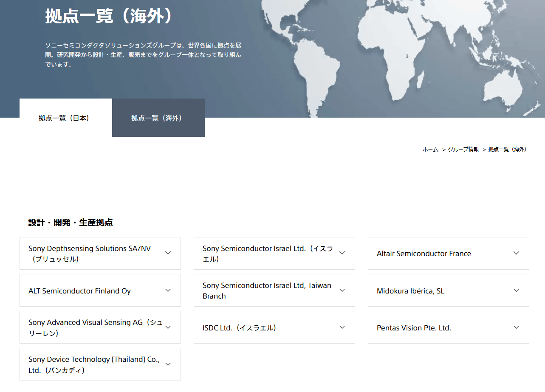Go to グループ情報 breadcrumb link
The height and width of the screenshot is (392, 545).
coord(463,149)
